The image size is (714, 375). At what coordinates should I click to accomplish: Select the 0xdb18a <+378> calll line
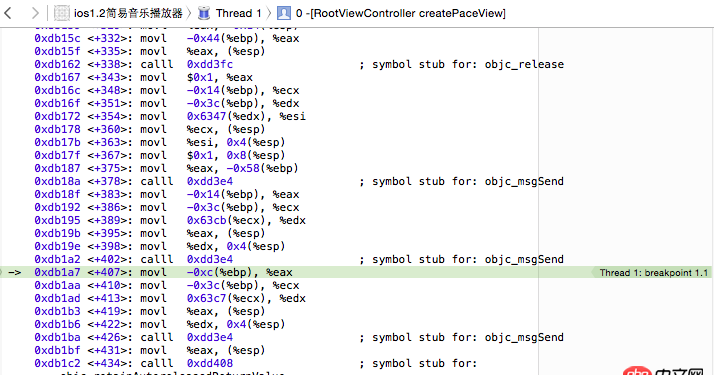[299, 182]
